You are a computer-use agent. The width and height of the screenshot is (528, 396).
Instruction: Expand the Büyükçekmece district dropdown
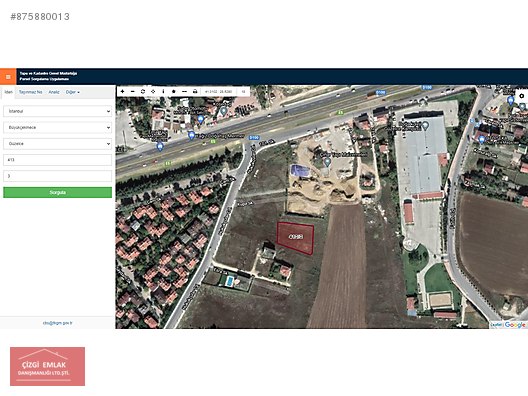click(x=57, y=127)
